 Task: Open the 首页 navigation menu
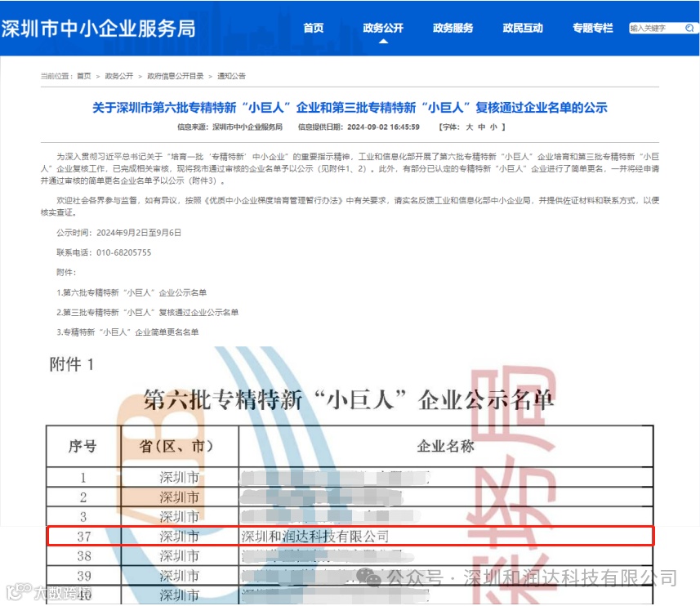click(314, 28)
